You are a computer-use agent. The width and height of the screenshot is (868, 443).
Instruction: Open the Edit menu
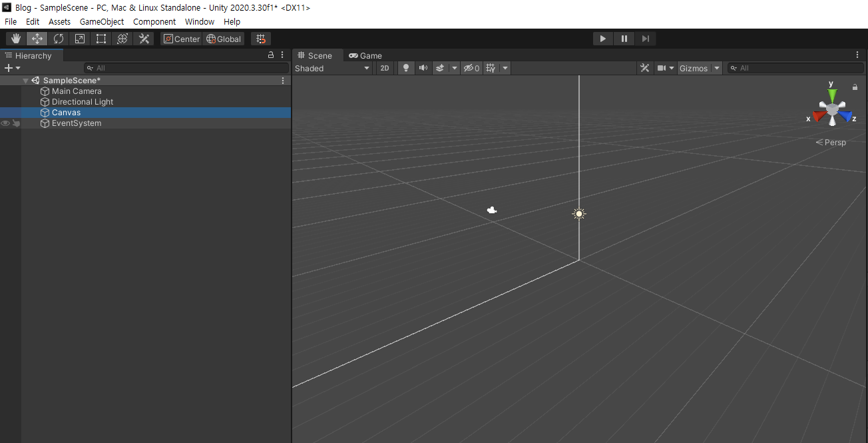[33, 21]
